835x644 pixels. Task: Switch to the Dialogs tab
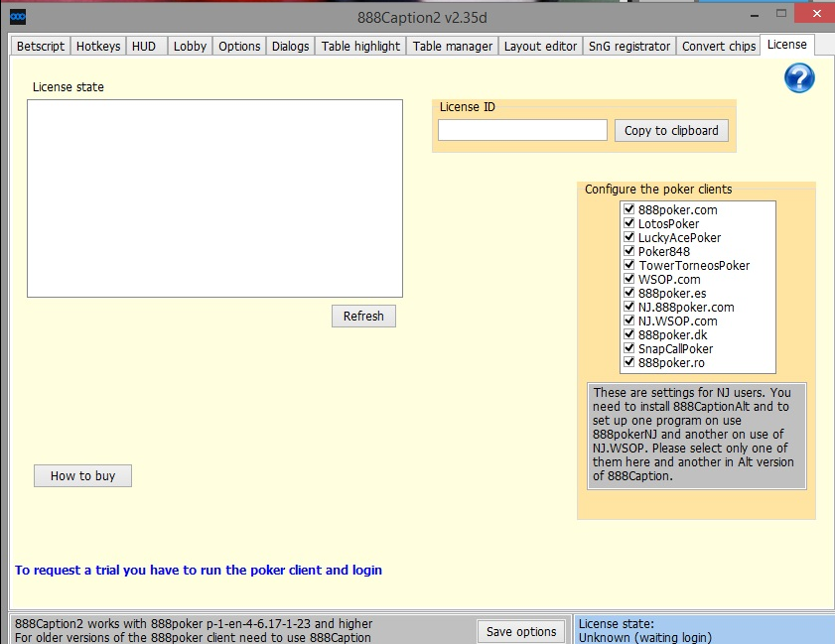[x=290, y=47]
